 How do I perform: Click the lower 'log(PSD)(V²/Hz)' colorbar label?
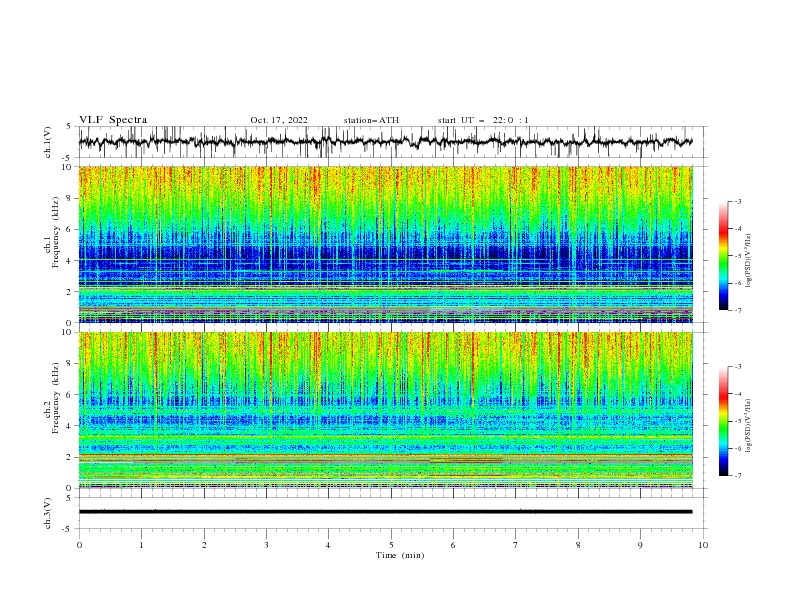tap(748, 426)
